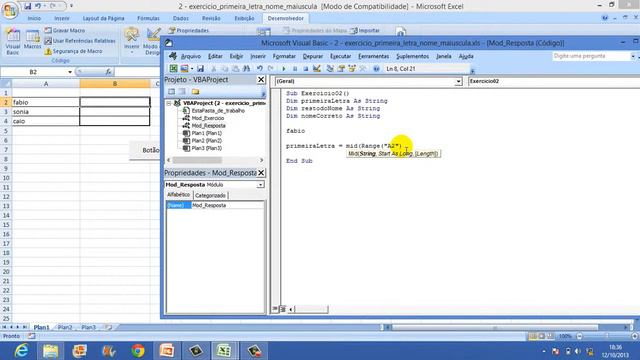The height and width of the screenshot is (360, 640).
Task: Click Save icon in Excel quick access toolbar
Action: tap(27, 6)
